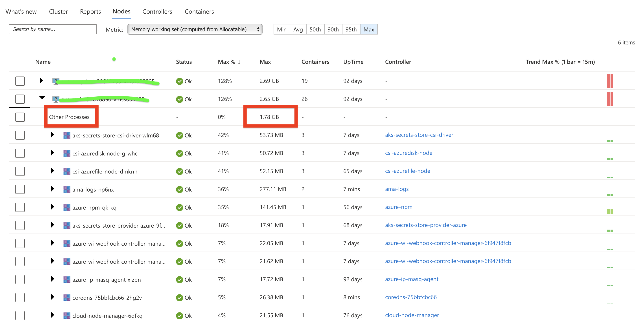This screenshot has width=644, height=325.
Task: Select the 50th percentile button
Action: (x=315, y=29)
